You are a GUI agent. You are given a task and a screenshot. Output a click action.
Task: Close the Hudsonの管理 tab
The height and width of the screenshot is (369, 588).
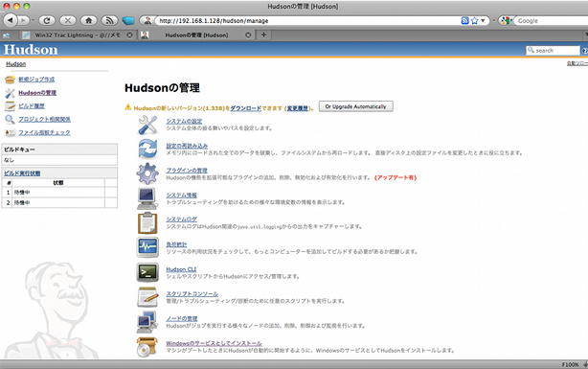pyautogui.click(x=248, y=35)
